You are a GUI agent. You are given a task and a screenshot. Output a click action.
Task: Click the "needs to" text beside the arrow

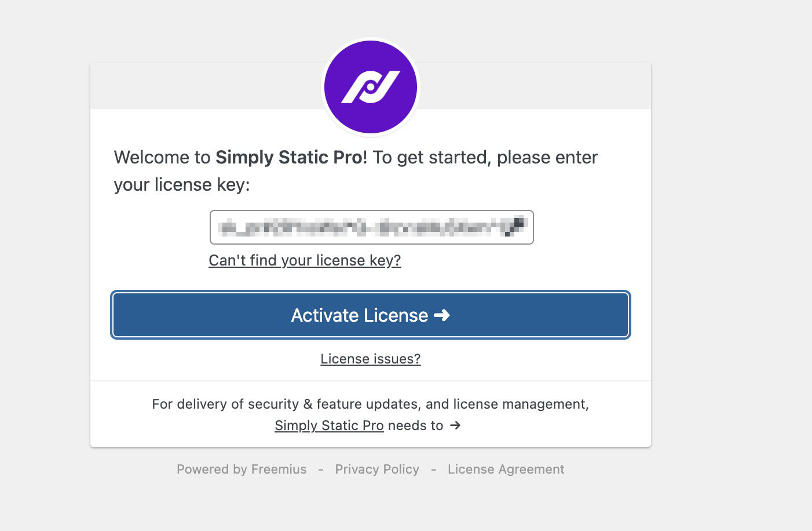click(x=416, y=425)
